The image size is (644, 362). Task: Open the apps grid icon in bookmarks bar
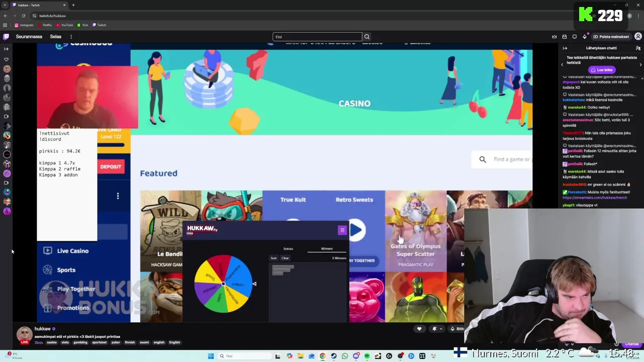tap(5, 25)
